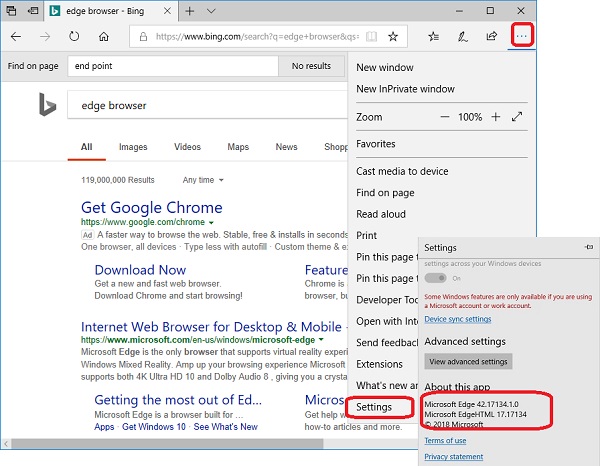This screenshot has height=466, width=600.
Task: Choose New InPrivate window
Action: point(406,89)
